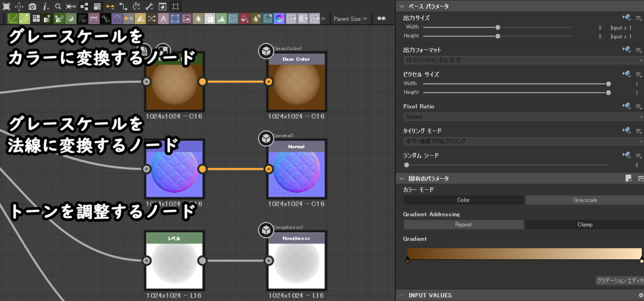Select the left dark gradient stop marker
The height and width of the screenshot is (301, 644).
(x=407, y=260)
